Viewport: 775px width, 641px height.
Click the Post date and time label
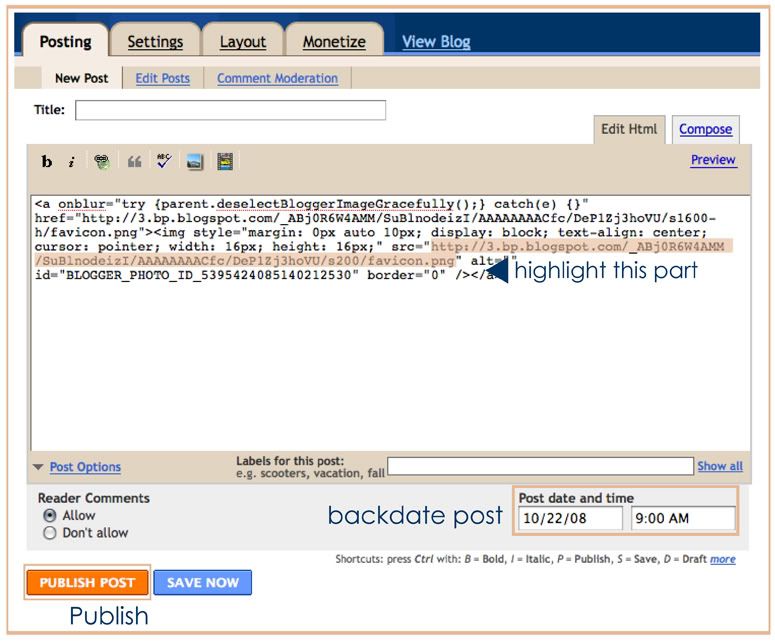[x=576, y=498]
